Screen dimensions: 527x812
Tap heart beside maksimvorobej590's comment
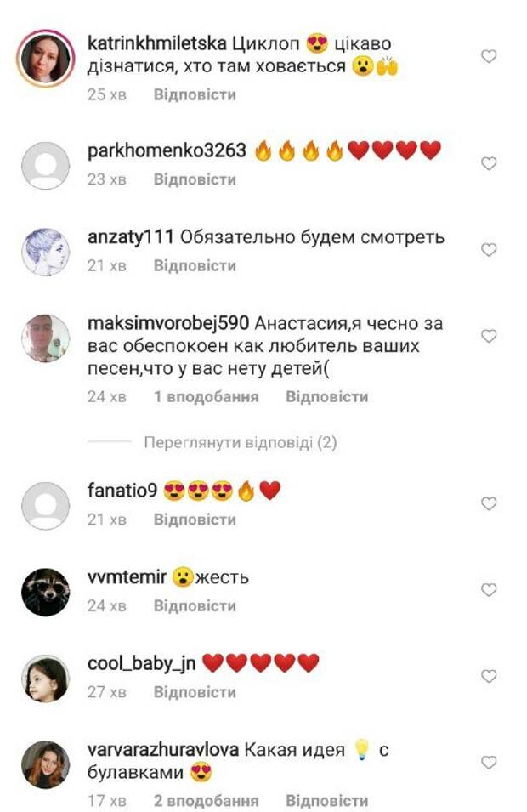click(489, 336)
